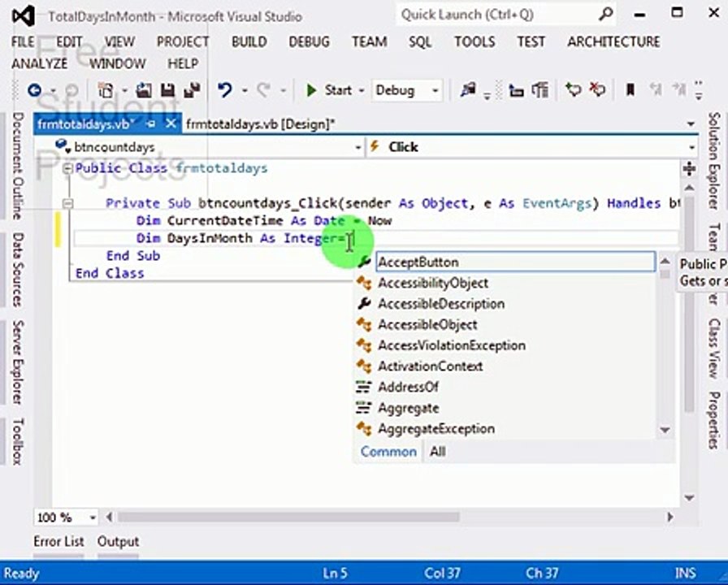Go to the previous bookmark
The image size is (728, 585).
(x=656, y=89)
